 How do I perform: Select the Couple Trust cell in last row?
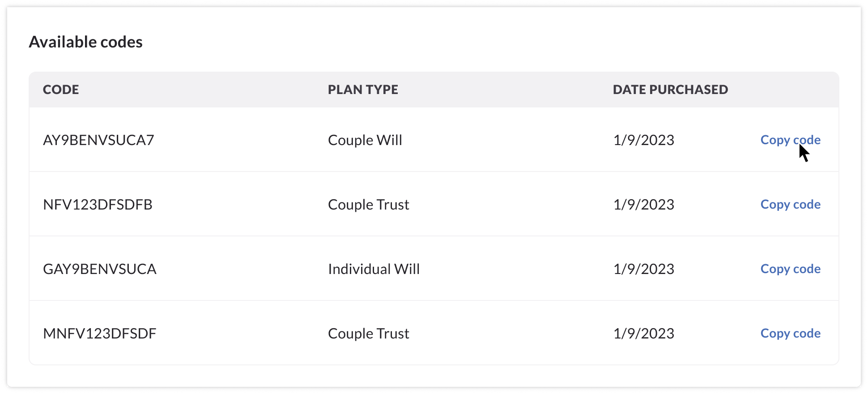(369, 333)
